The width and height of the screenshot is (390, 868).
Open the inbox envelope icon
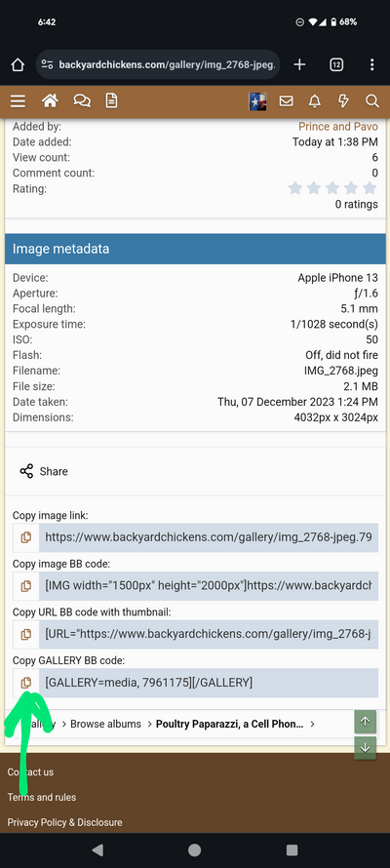pyautogui.click(x=286, y=101)
